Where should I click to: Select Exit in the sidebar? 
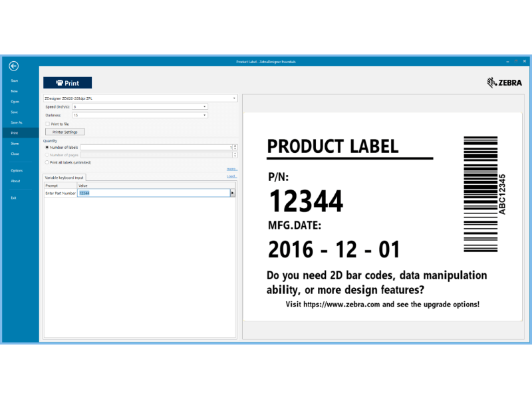tap(13, 198)
